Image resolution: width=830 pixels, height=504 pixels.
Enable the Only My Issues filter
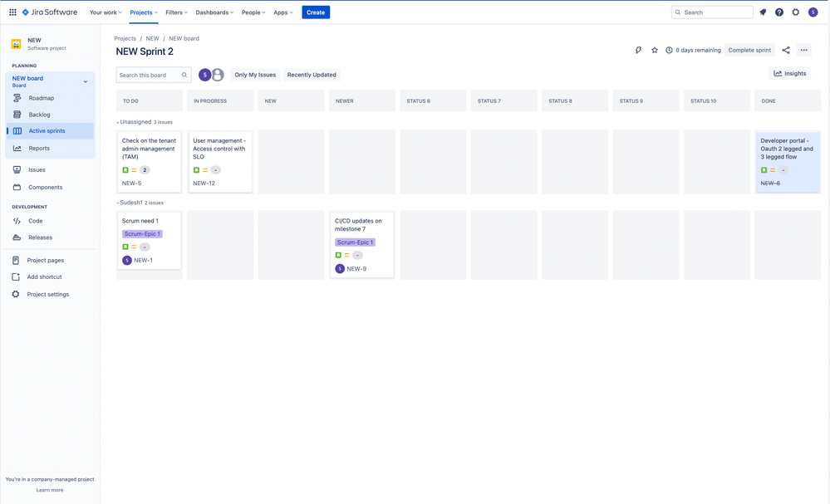point(255,75)
